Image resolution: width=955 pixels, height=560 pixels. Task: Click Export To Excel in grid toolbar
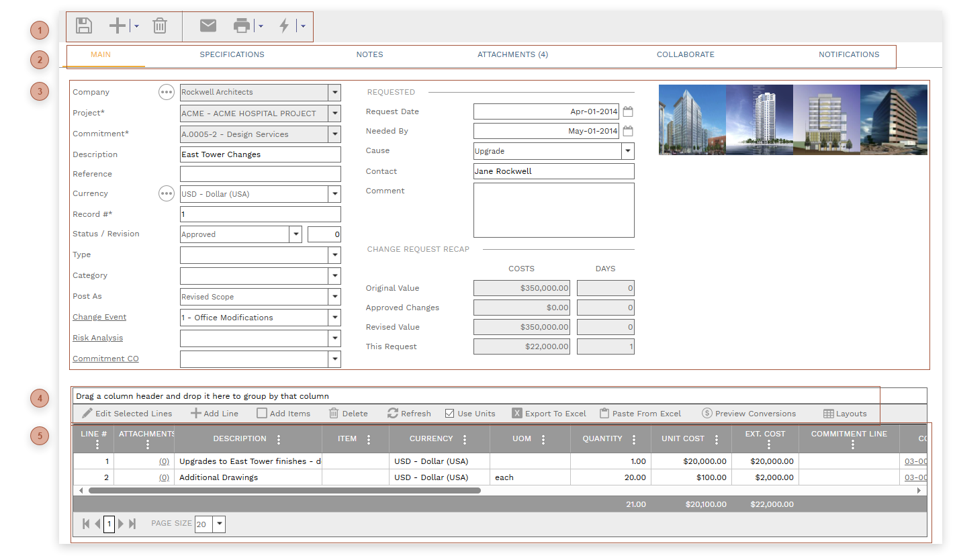click(549, 414)
